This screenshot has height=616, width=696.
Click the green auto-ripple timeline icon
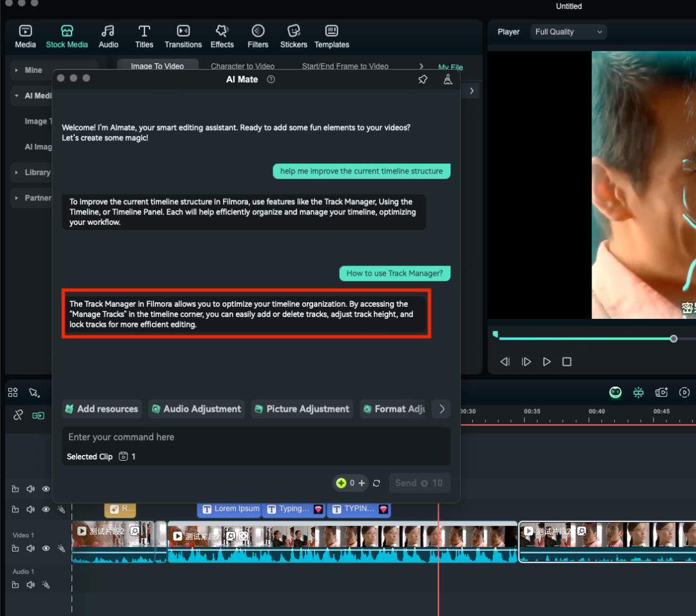pos(638,392)
